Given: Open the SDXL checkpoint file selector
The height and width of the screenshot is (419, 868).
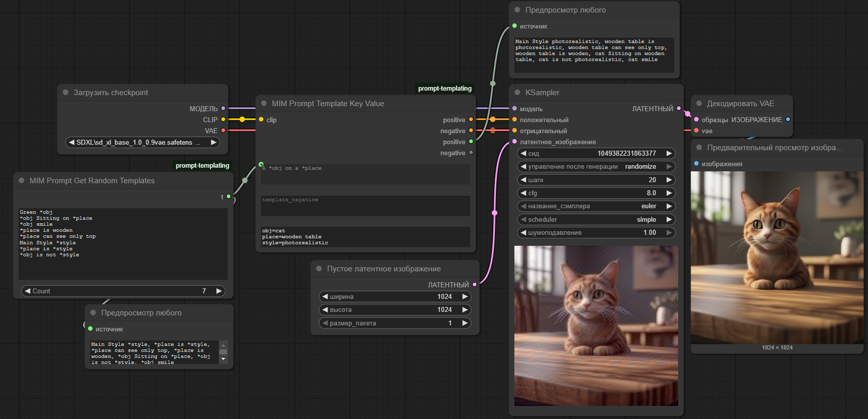Looking at the screenshot, I should pyautogui.click(x=143, y=143).
